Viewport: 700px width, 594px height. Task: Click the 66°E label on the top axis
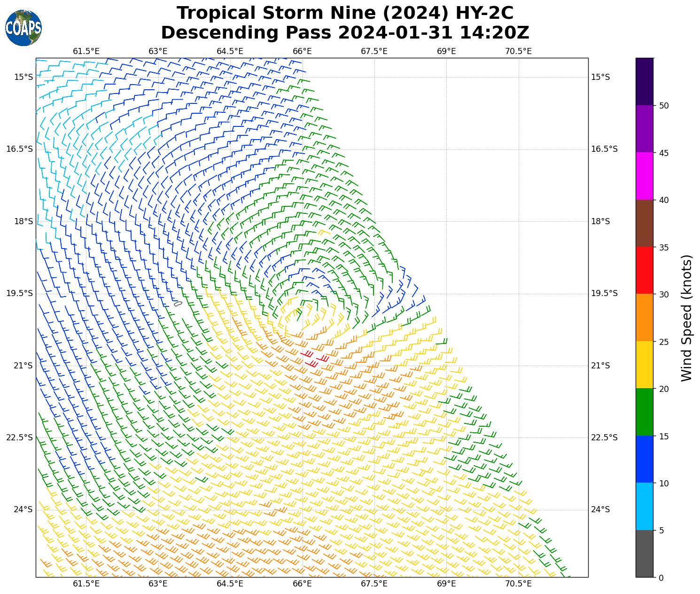point(302,51)
